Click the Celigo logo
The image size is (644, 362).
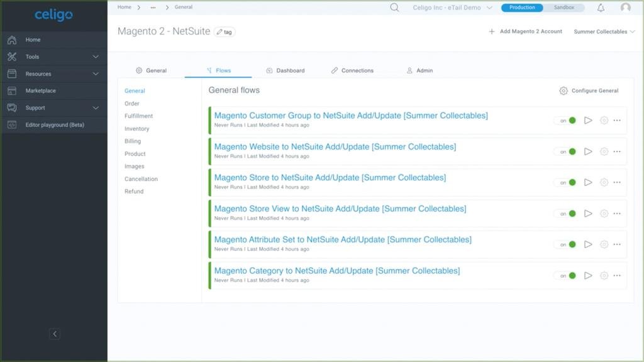coord(54,15)
